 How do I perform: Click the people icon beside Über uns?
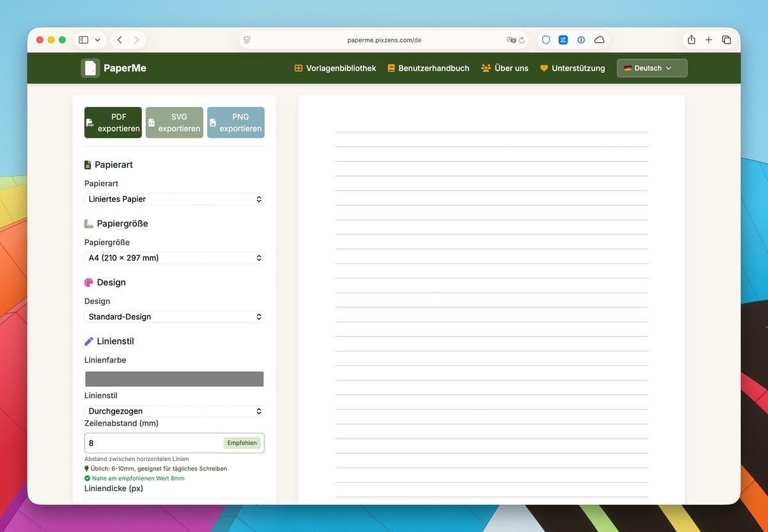pyautogui.click(x=485, y=68)
